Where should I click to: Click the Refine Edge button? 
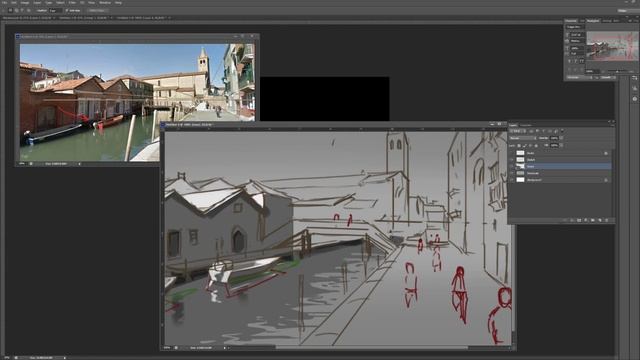(x=97, y=11)
